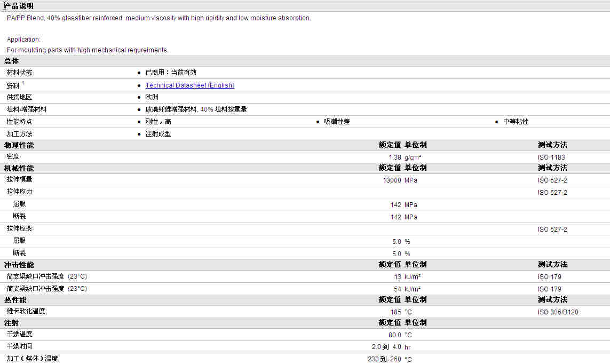This screenshot has width=610, height=364.
Task: Click the 加工（熔体）温度 row label
Action: (x=32, y=359)
